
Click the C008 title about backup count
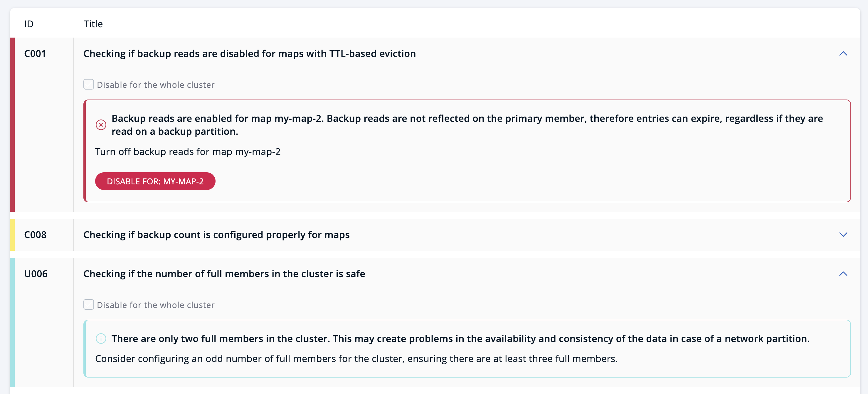pos(216,235)
